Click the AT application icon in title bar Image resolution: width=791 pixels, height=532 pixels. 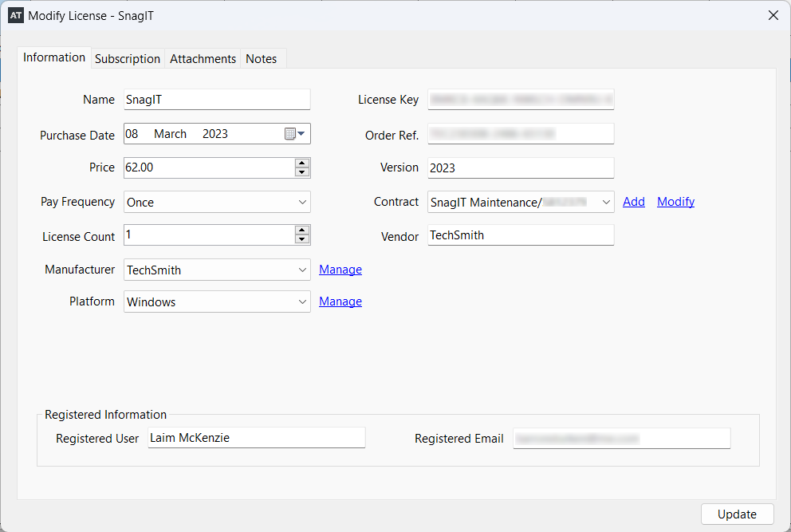(x=15, y=15)
